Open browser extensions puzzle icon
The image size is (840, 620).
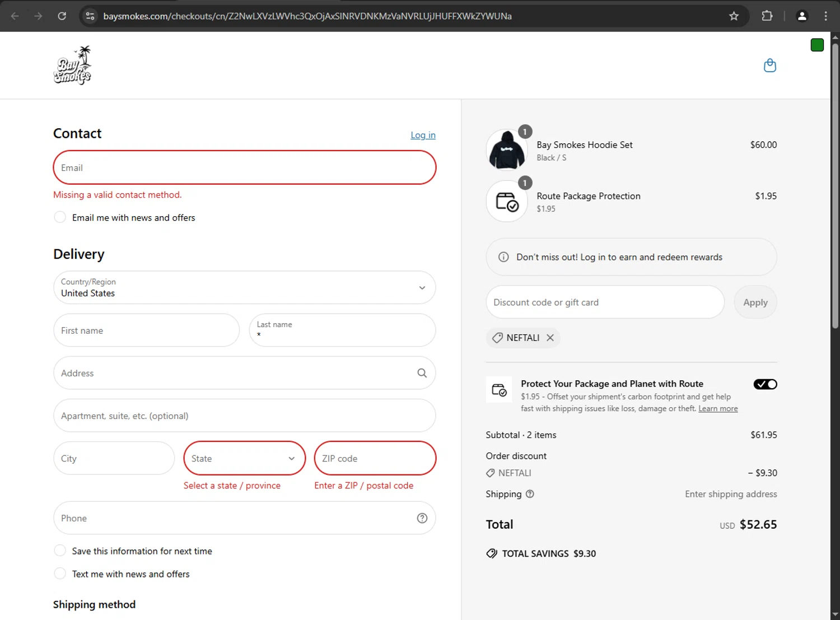point(767,16)
